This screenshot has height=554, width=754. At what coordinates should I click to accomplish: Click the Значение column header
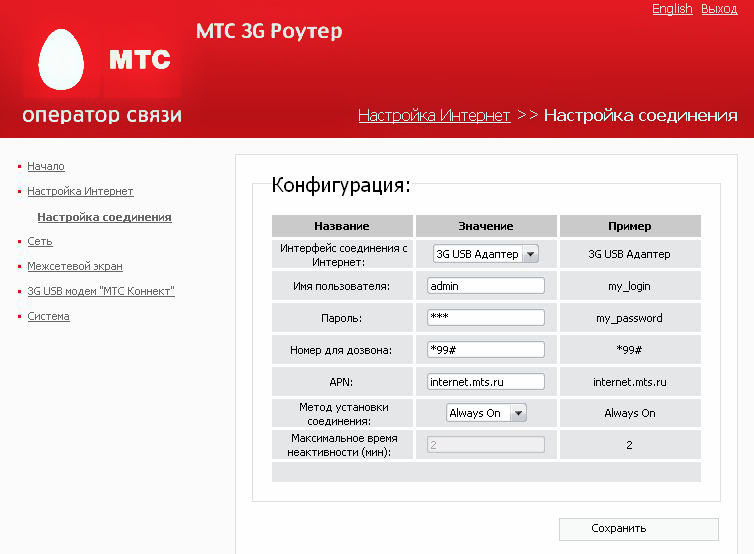[486, 226]
